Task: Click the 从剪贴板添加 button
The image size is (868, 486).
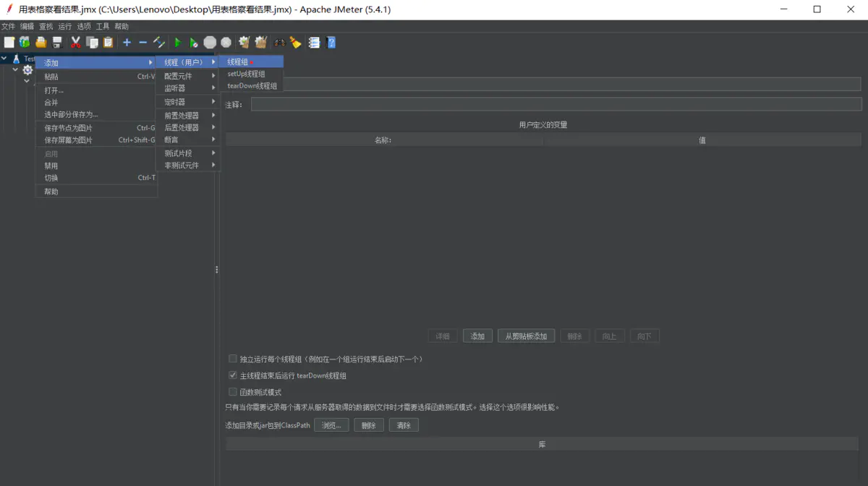Action: [x=526, y=336]
